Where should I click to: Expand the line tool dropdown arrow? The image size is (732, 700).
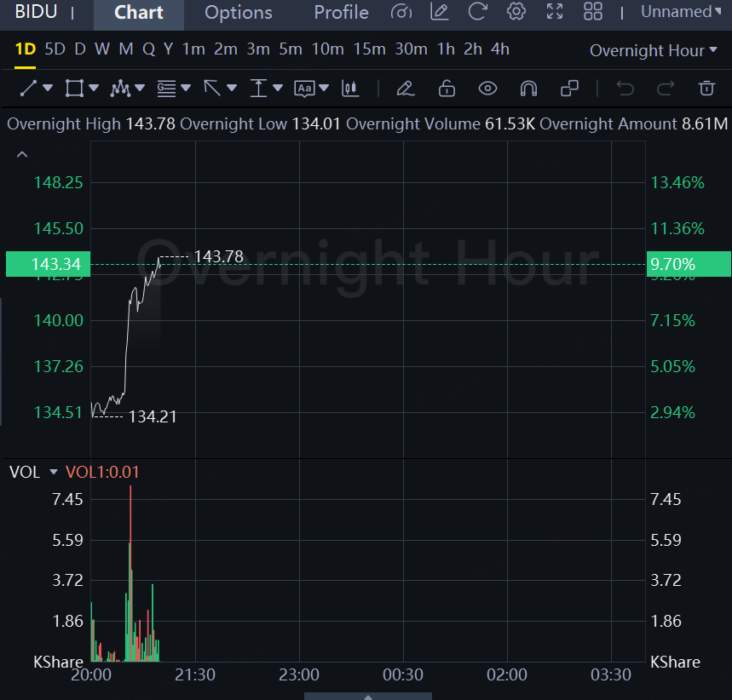point(48,88)
